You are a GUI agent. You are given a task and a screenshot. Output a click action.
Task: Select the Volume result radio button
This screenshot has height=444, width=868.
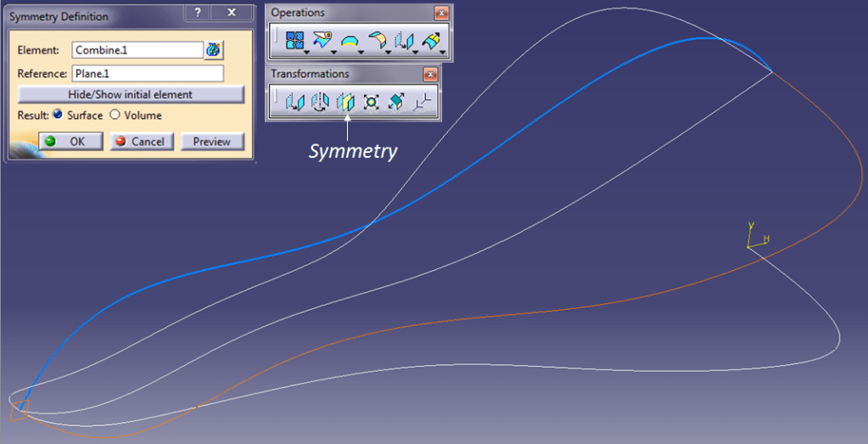click(115, 115)
